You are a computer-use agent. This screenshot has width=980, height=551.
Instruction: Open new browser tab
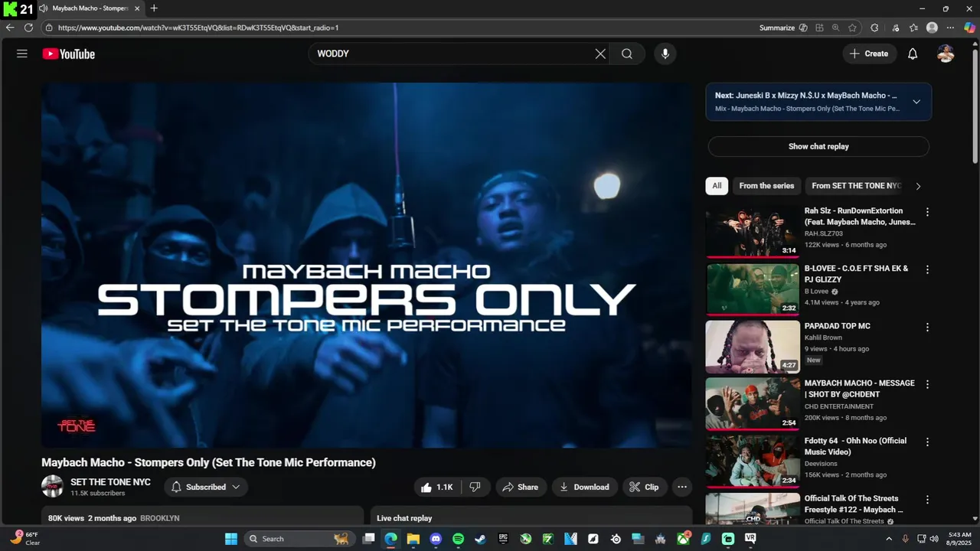pyautogui.click(x=154, y=8)
